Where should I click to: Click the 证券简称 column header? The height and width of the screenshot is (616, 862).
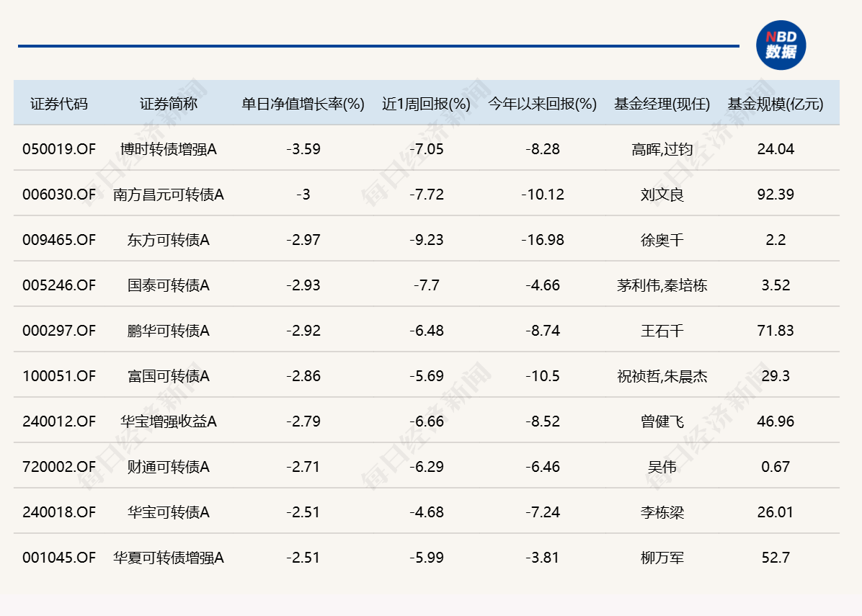(x=168, y=104)
